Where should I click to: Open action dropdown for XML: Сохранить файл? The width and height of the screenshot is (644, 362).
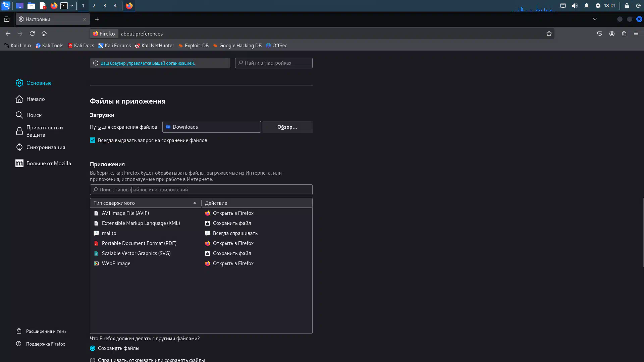[x=257, y=223]
